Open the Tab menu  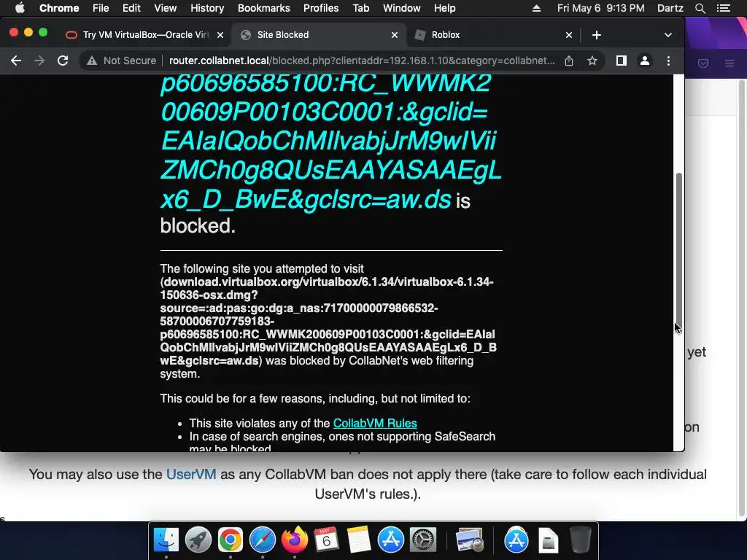tap(360, 8)
